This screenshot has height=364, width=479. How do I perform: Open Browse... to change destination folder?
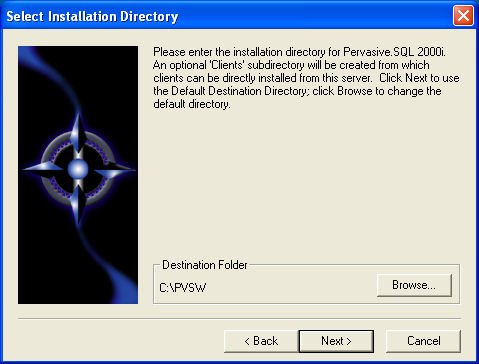[414, 285]
